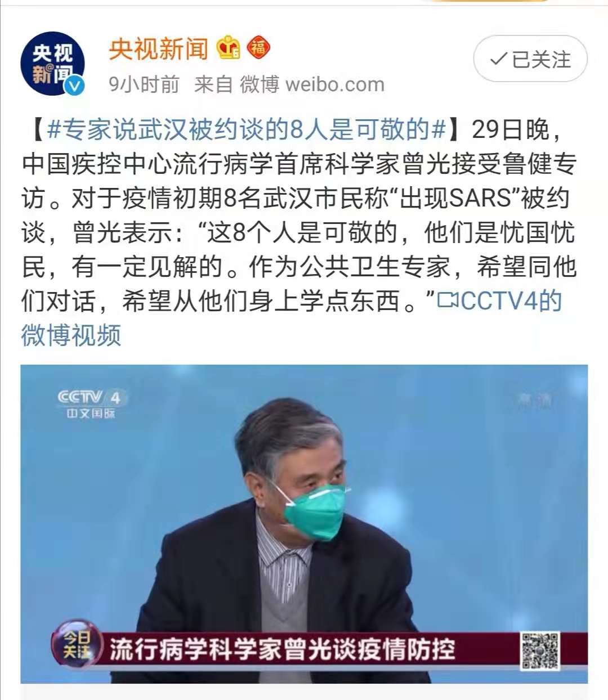The image size is (608, 700).
Task: Tap the CCTV4 中文国际 logo in video
Action: tap(90, 404)
